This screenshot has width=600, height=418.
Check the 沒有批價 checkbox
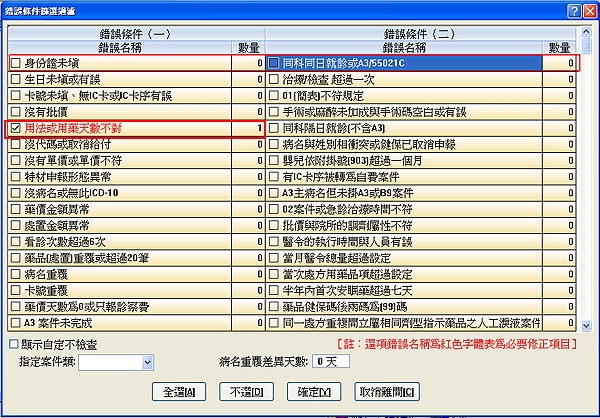(x=15, y=112)
